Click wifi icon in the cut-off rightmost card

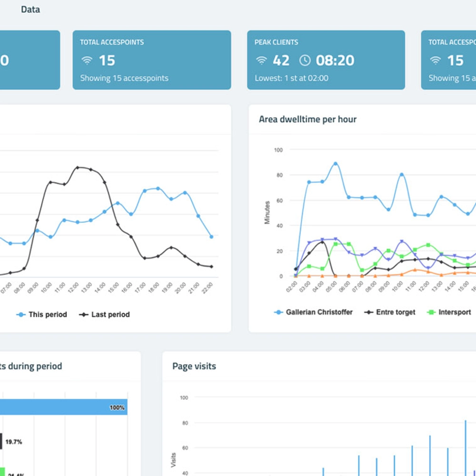(435, 60)
